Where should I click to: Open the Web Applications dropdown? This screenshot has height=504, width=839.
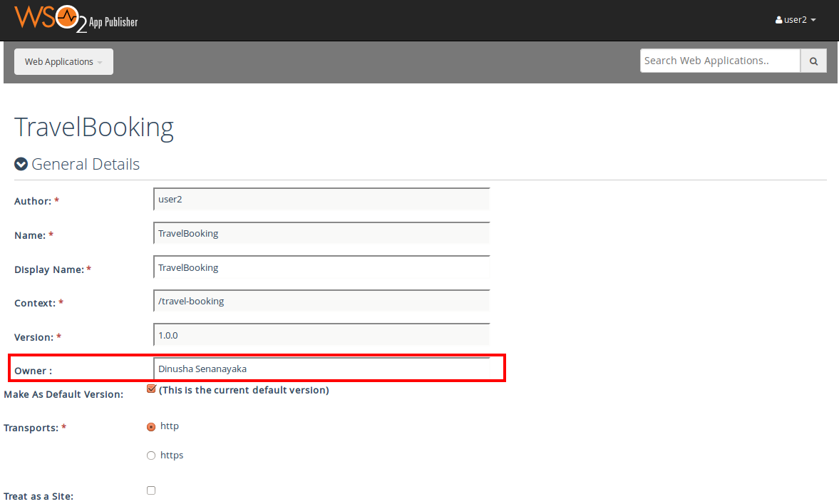pos(63,61)
